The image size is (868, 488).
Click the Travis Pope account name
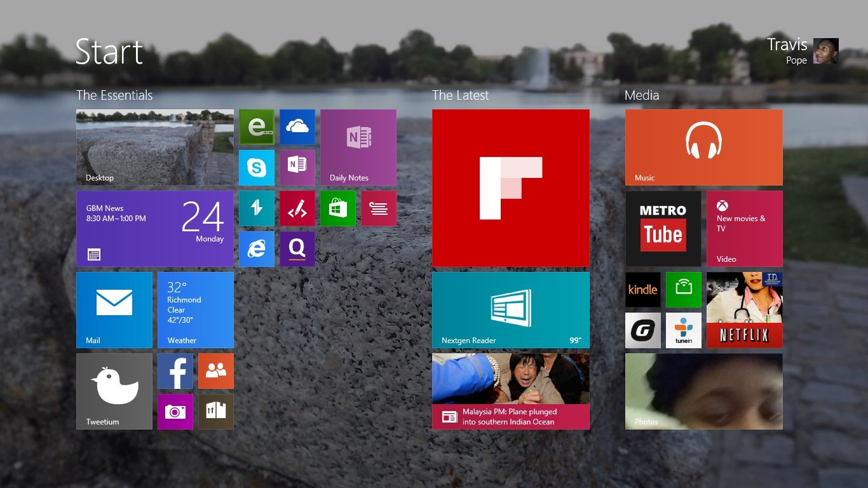coord(787,51)
